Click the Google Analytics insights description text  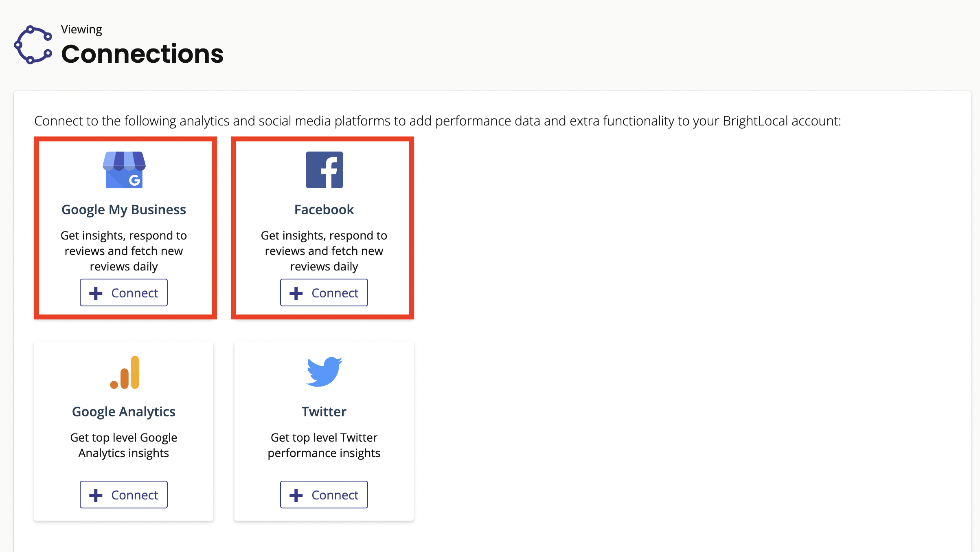point(124,445)
